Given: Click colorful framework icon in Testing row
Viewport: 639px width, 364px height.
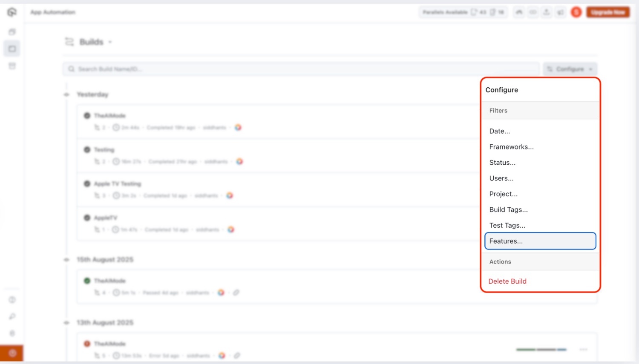Looking at the screenshot, I should click(239, 162).
